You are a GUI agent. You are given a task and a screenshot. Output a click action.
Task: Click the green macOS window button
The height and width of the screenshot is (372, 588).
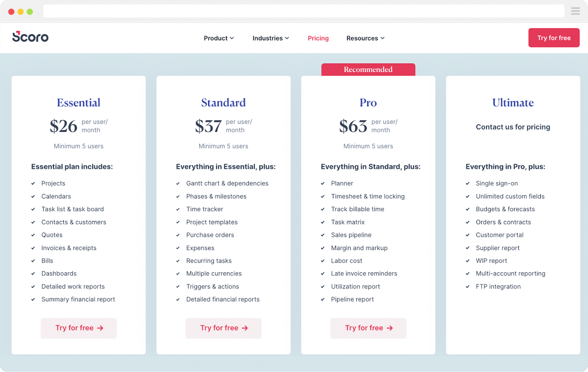tap(30, 11)
